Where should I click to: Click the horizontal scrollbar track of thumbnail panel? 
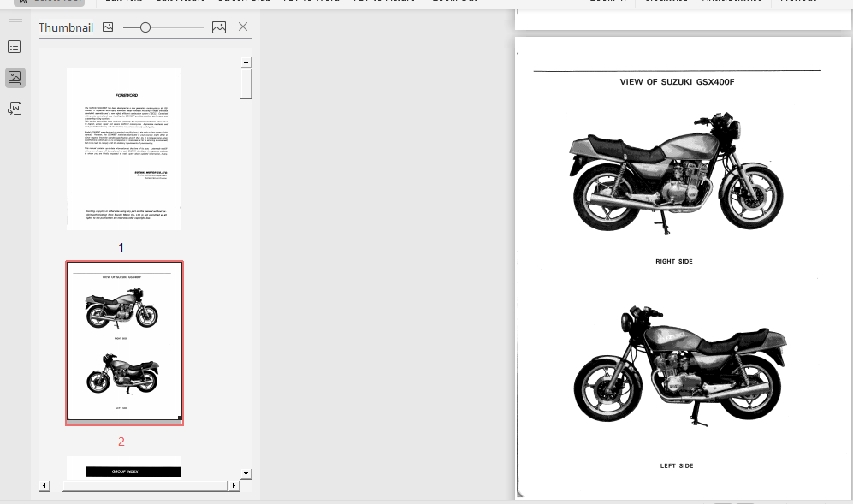click(145, 485)
